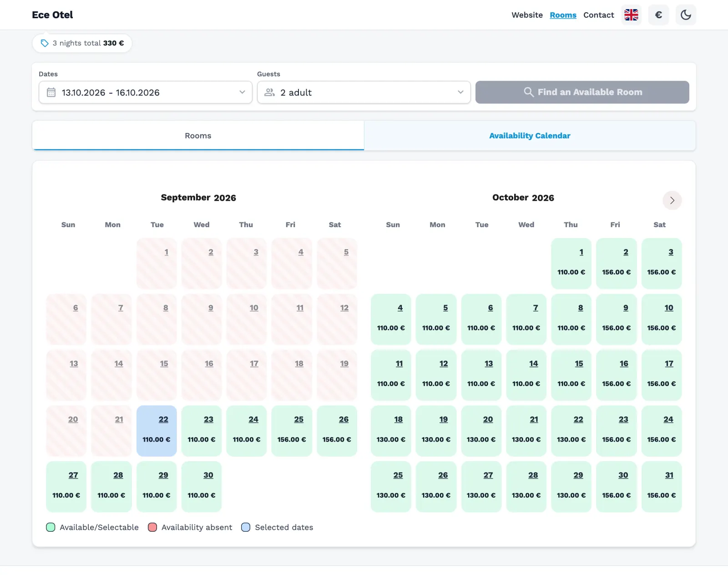Click the red Availability absent legend swatch

152,527
